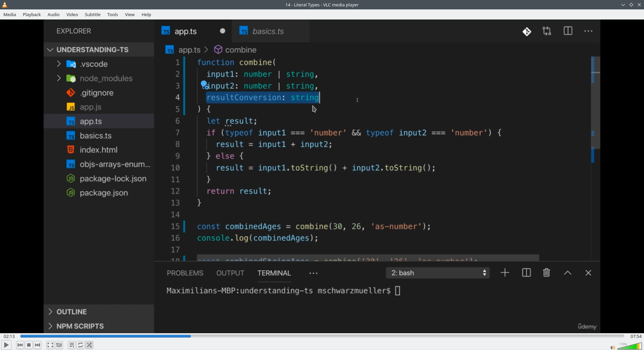Maximize the panel with the chevron icon
Screen dimensions: 644x350
[x=568, y=273]
